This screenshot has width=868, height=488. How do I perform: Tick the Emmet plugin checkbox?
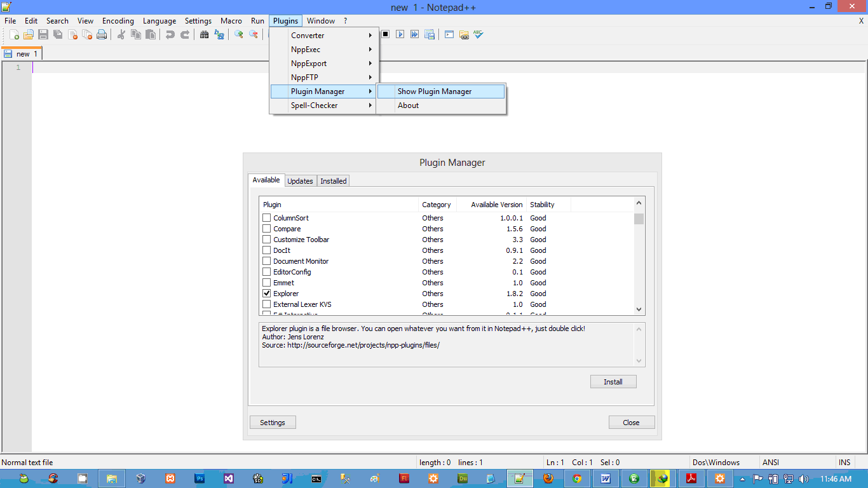coord(266,283)
